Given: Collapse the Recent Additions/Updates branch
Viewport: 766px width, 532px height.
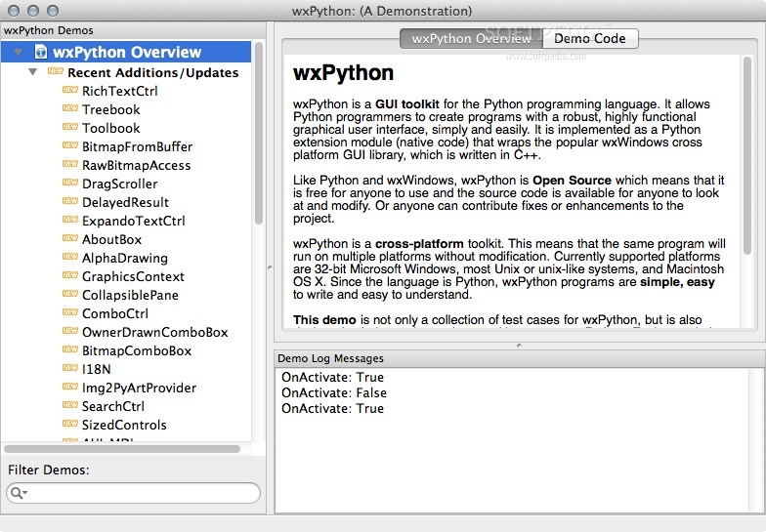Looking at the screenshot, I should click(33, 72).
